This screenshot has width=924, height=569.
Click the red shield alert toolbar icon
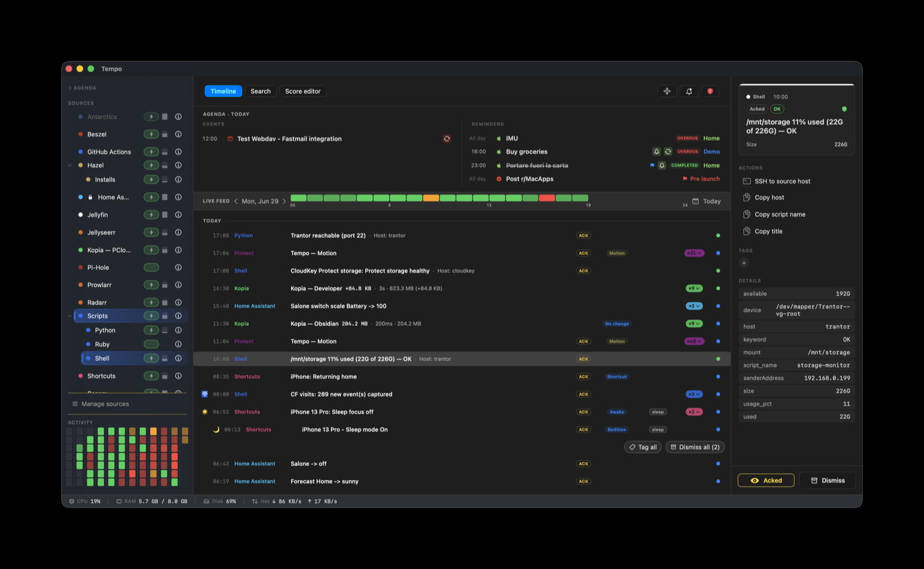[x=710, y=91]
